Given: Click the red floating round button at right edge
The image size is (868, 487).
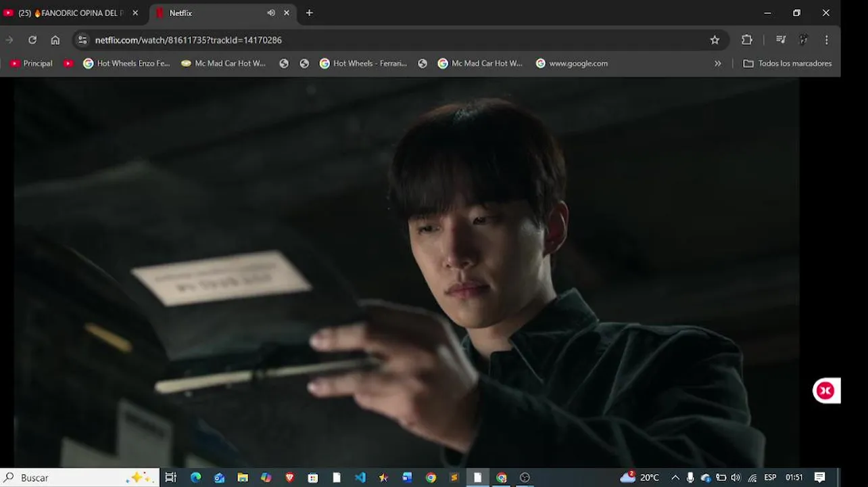Looking at the screenshot, I should tap(825, 390).
